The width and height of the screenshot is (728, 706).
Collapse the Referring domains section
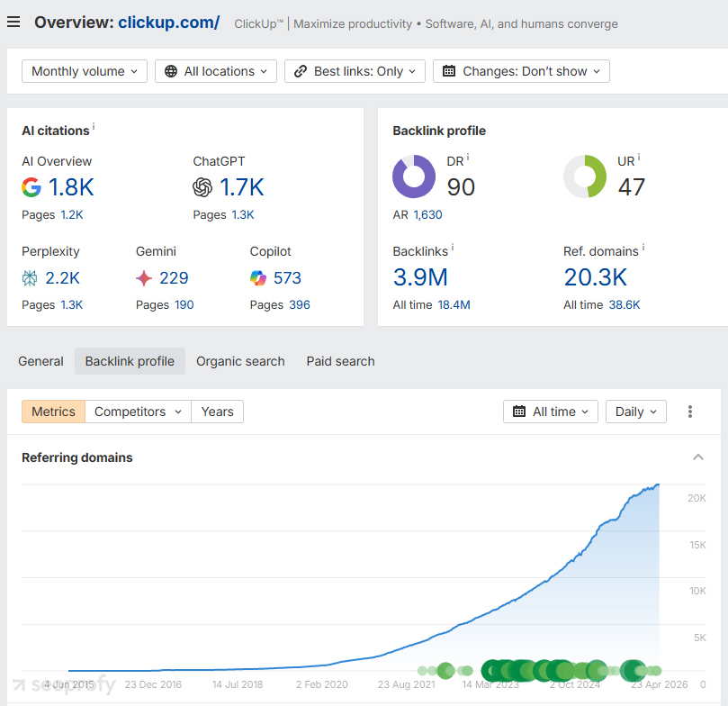point(697,457)
